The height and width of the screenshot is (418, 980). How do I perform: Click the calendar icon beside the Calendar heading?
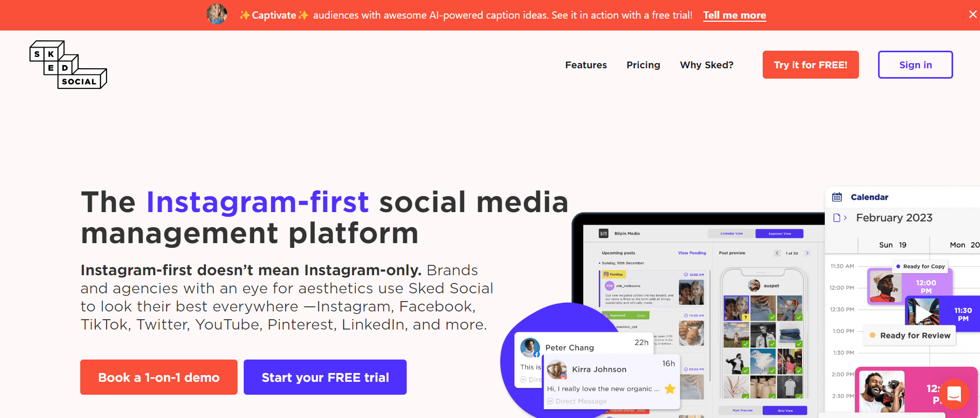[838, 197]
